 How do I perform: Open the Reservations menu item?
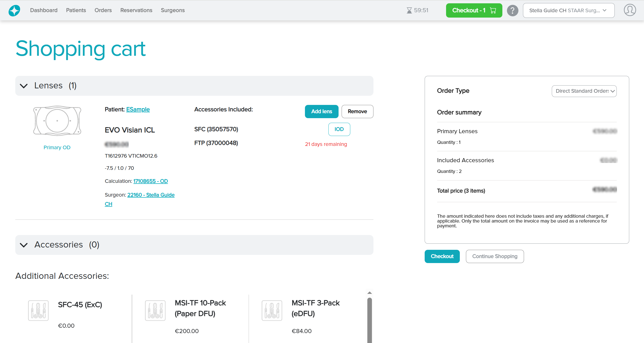click(x=136, y=10)
